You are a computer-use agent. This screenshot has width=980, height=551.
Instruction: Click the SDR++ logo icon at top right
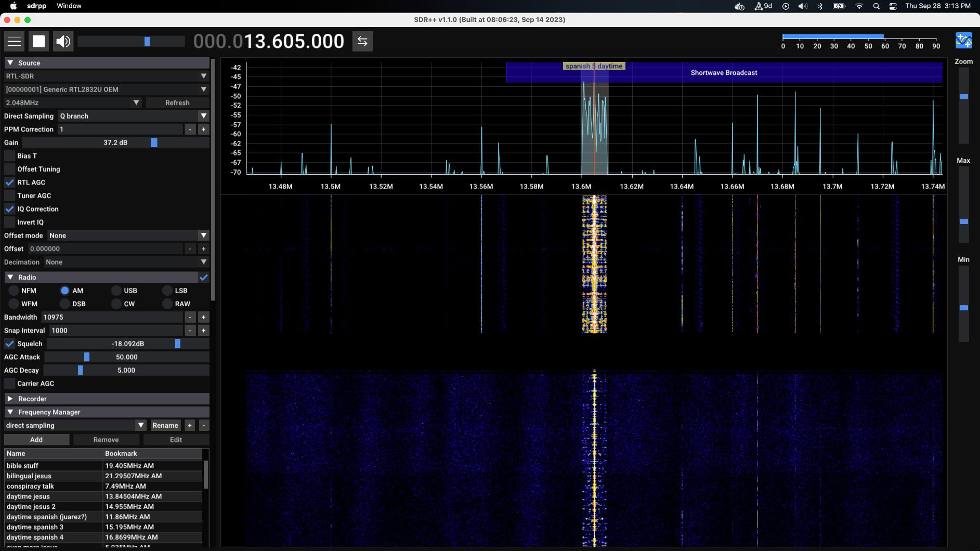pyautogui.click(x=963, y=41)
